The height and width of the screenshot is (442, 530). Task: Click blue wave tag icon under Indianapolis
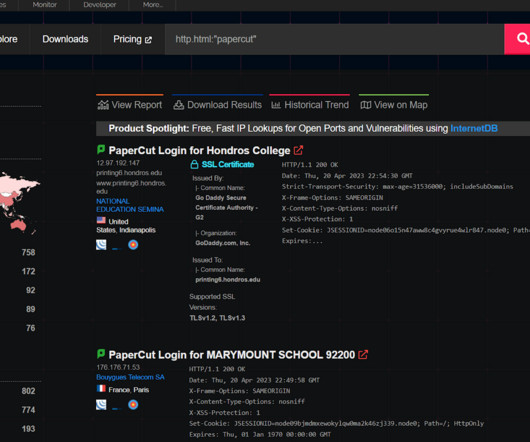tap(101, 245)
